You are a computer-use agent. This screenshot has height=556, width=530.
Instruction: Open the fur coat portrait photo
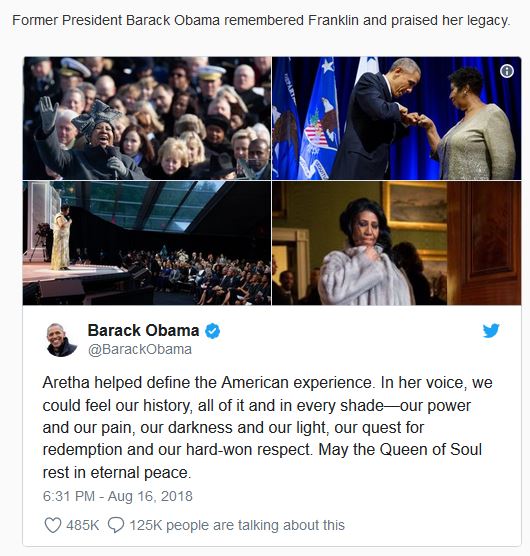click(x=397, y=243)
